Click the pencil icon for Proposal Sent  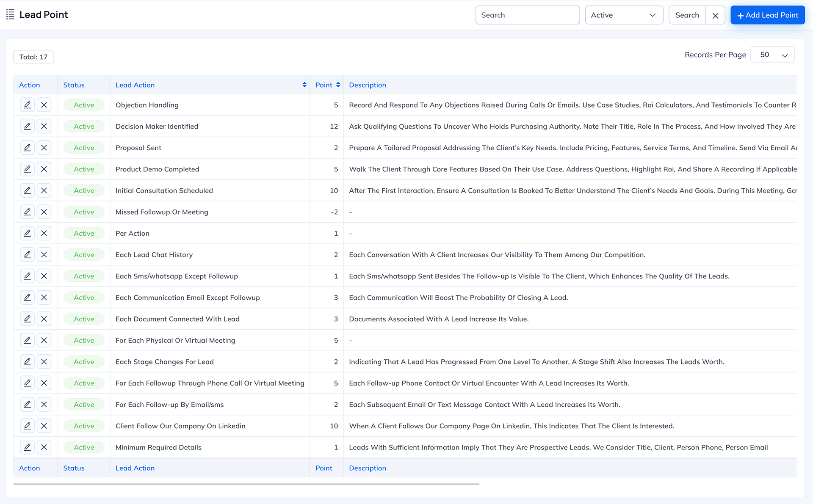(27, 148)
